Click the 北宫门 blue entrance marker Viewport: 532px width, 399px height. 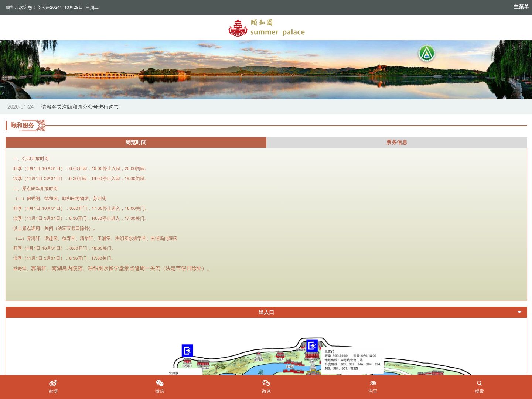312,345
